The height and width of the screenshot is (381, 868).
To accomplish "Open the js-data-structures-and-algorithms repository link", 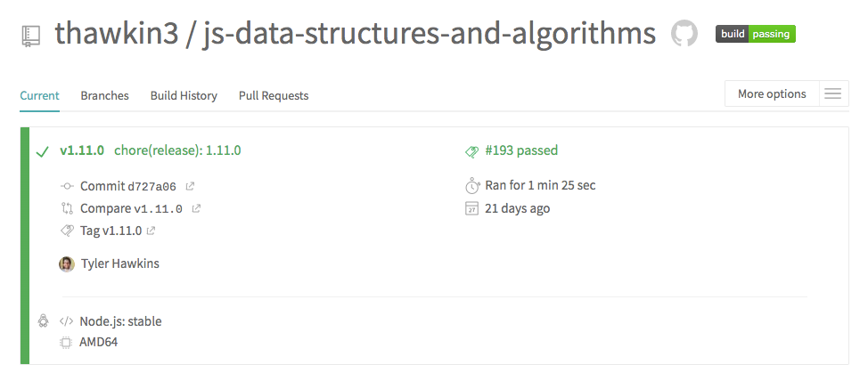I will coord(430,34).
